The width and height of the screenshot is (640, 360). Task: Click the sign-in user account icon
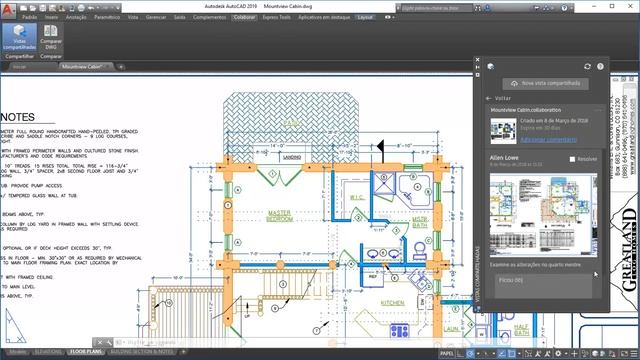tap(488, 8)
